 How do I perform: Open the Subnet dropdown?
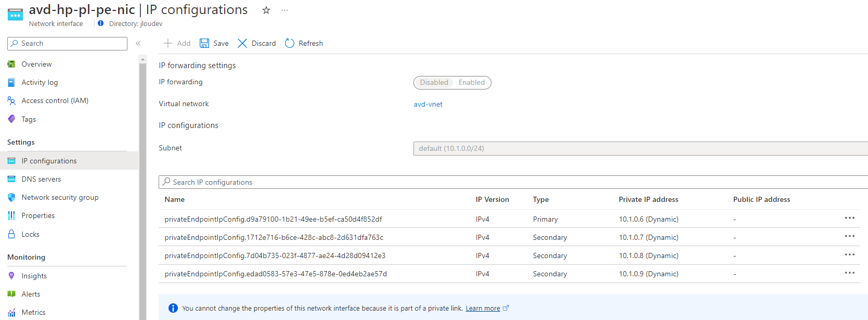[641, 148]
